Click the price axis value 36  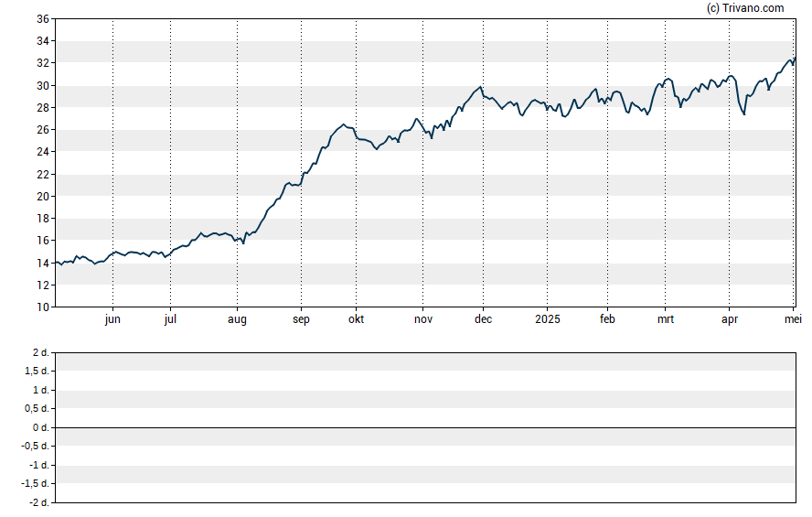click(42, 19)
